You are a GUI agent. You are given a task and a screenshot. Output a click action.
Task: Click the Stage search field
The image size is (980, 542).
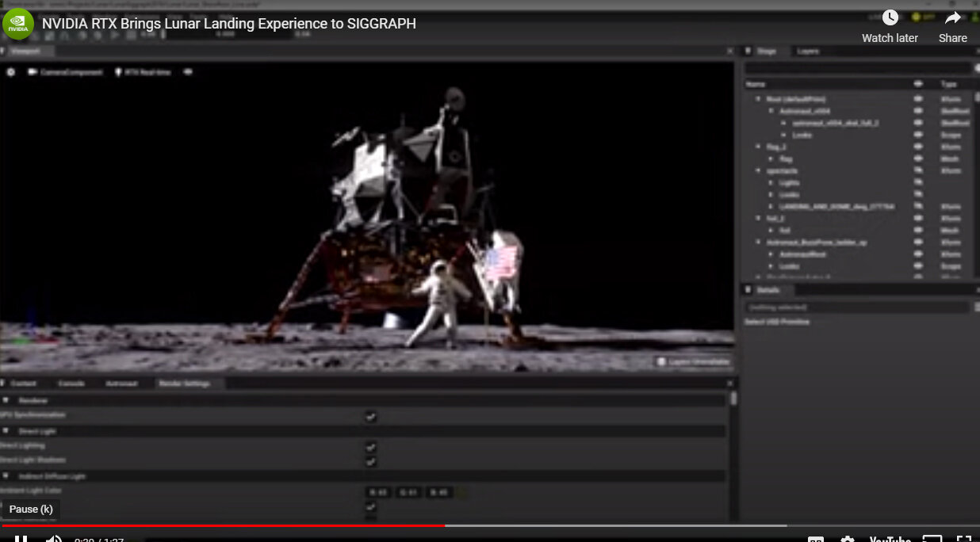(x=858, y=68)
